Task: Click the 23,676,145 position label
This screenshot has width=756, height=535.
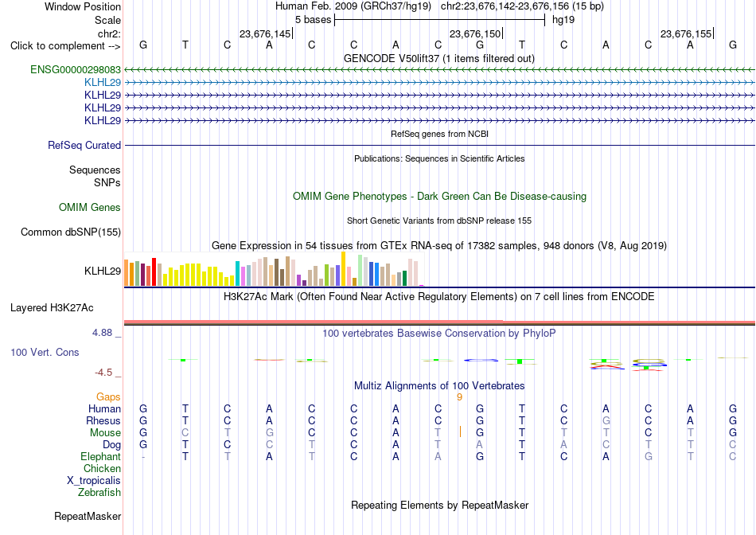Action: [265, 33]
